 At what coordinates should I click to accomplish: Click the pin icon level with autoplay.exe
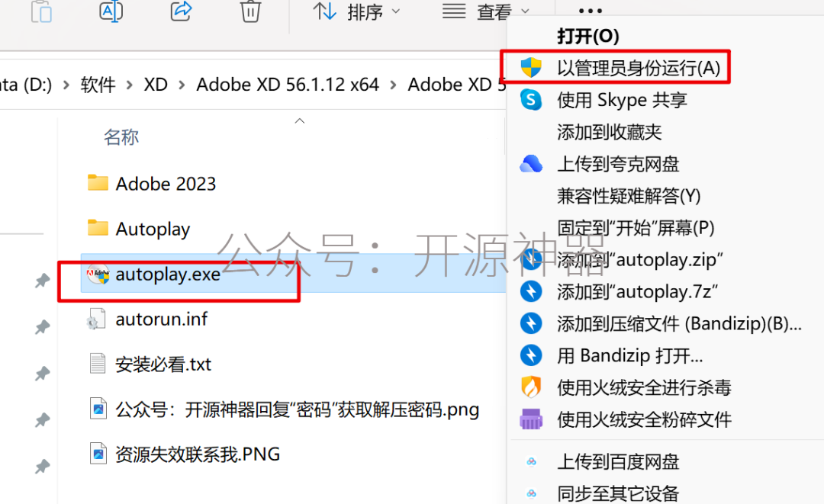coord(42,281)
